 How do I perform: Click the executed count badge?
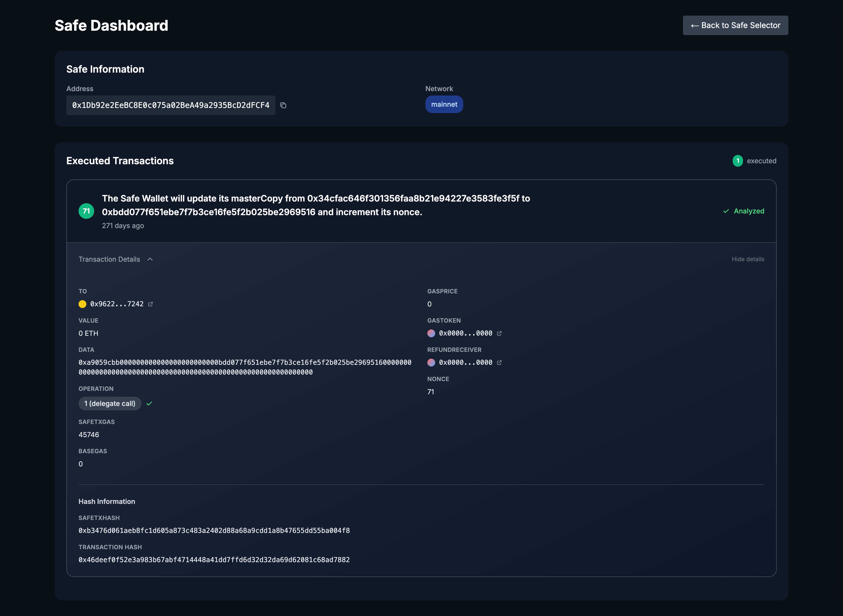[x=737, y=161]
